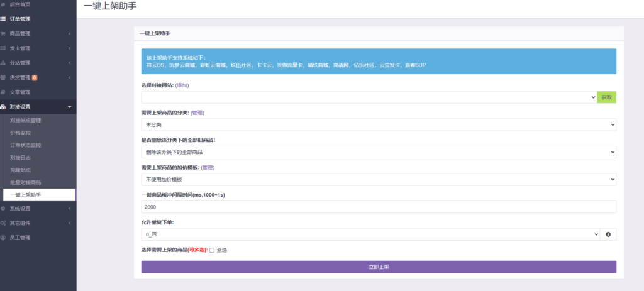The height and width of the screenshot is (291, 644).
Task: Click the cubes icon beside 对接设置
Action: tap(3, 107)
